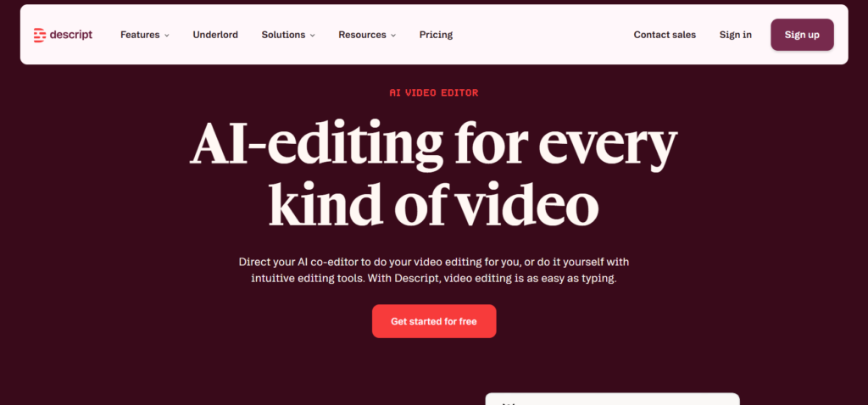The image size is (868, 405).
Task: Click the Contact sales link
Action: (x=665, y=35)
